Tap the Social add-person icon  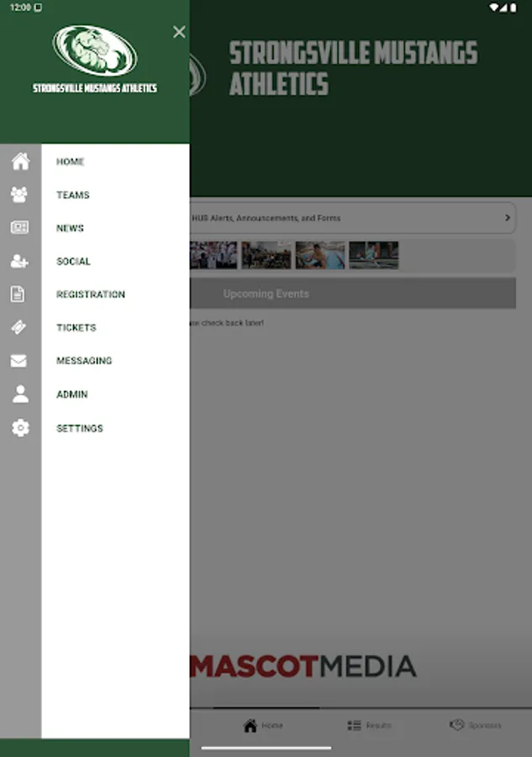point(19,262)
